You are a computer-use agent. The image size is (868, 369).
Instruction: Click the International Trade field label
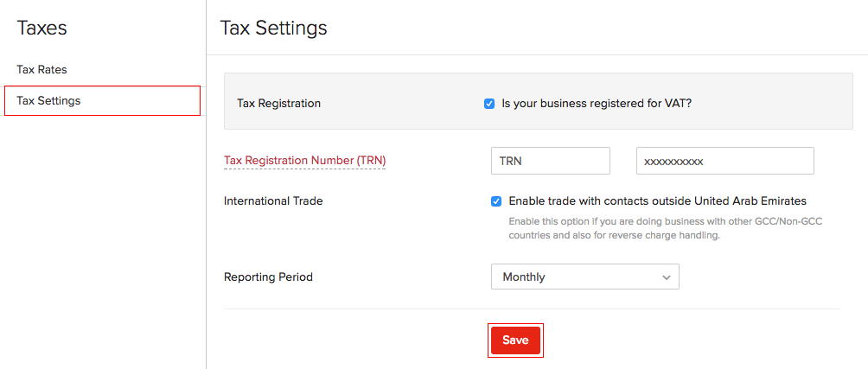273,200
